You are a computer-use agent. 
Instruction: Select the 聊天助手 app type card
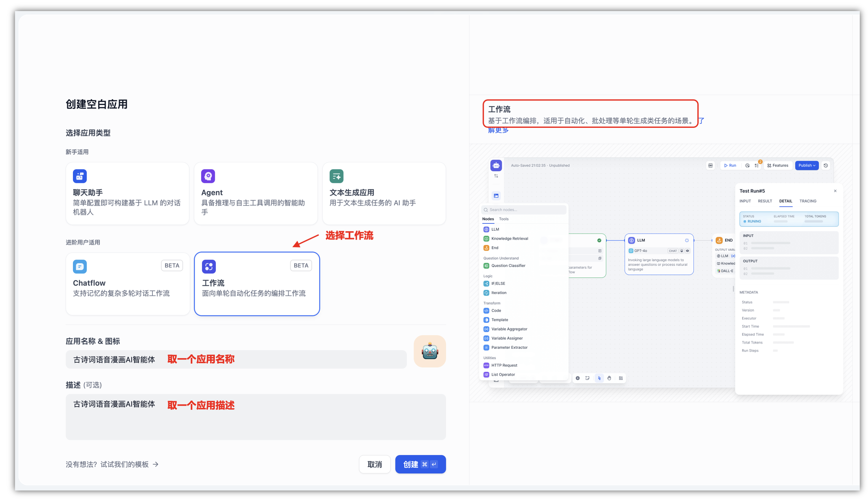127,194
